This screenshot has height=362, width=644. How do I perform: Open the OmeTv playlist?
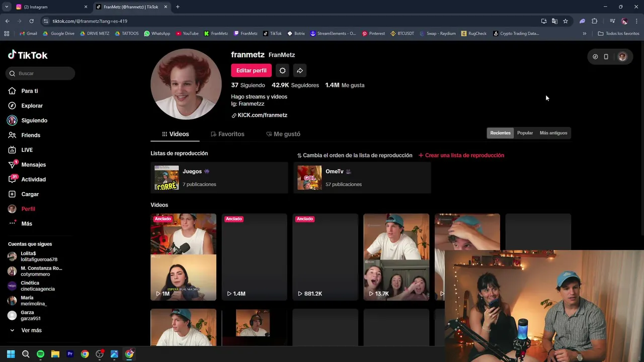(x=362, y=177)
